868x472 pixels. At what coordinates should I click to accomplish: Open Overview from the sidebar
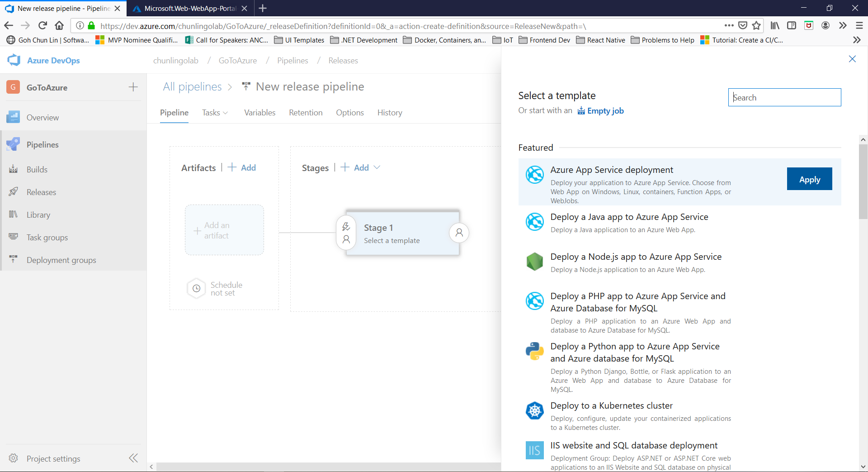click(x=42, y=117)
